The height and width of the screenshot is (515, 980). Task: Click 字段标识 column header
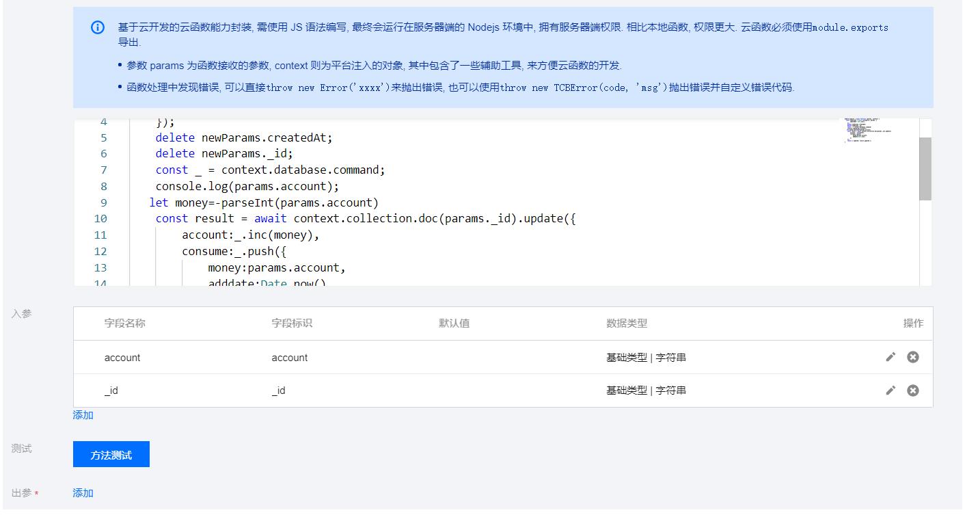(292, 323)
